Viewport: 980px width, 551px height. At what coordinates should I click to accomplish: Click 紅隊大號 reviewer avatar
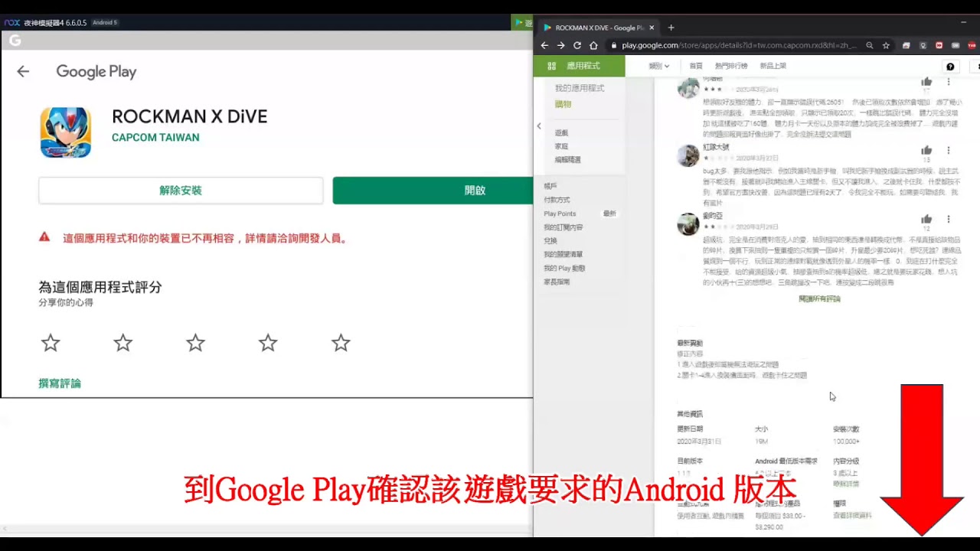pyautogui.click(x=688, y=155)
